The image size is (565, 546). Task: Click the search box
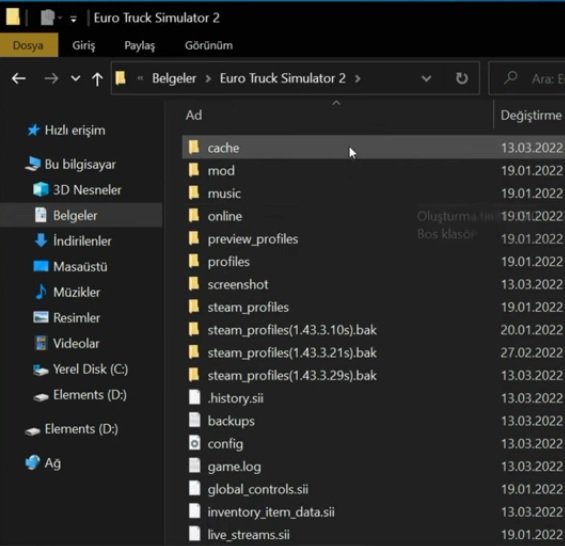(x=527, y=78)
